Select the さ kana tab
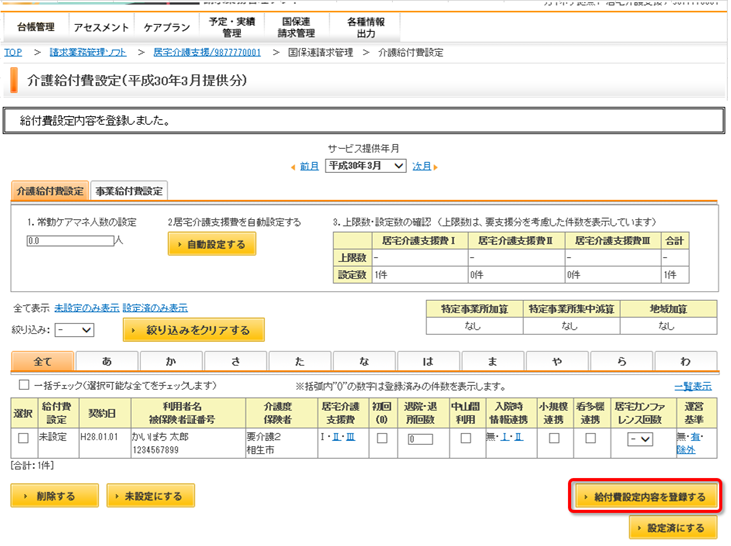 236,361
